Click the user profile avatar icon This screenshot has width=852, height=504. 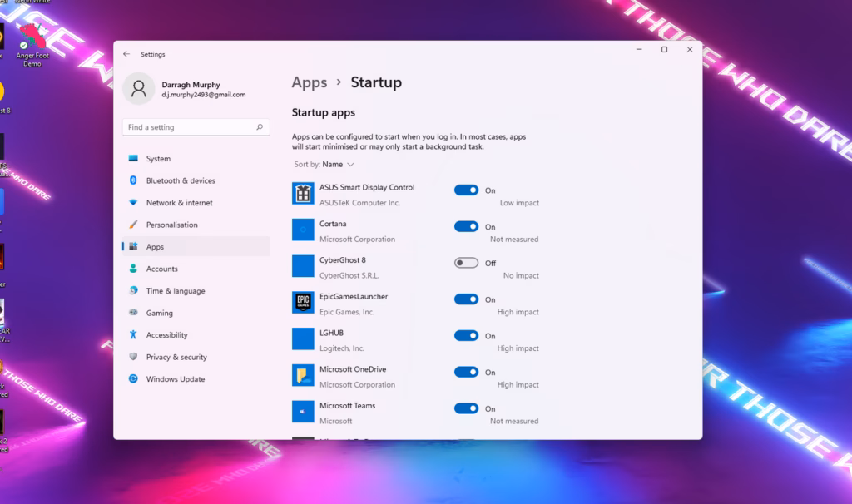(139, 88)
